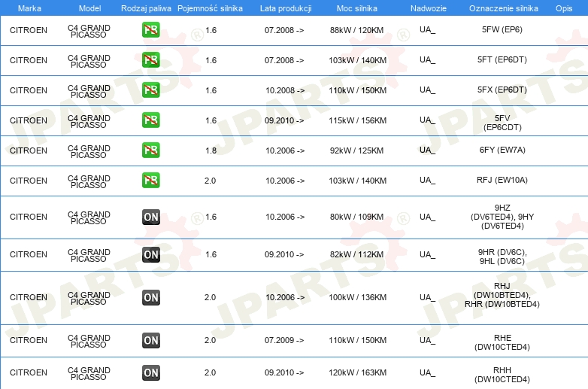Click the Rodzaj paliwa column header
Viewport: 588px width, 389px height.
pyautogui.click(x=146, y=8)
